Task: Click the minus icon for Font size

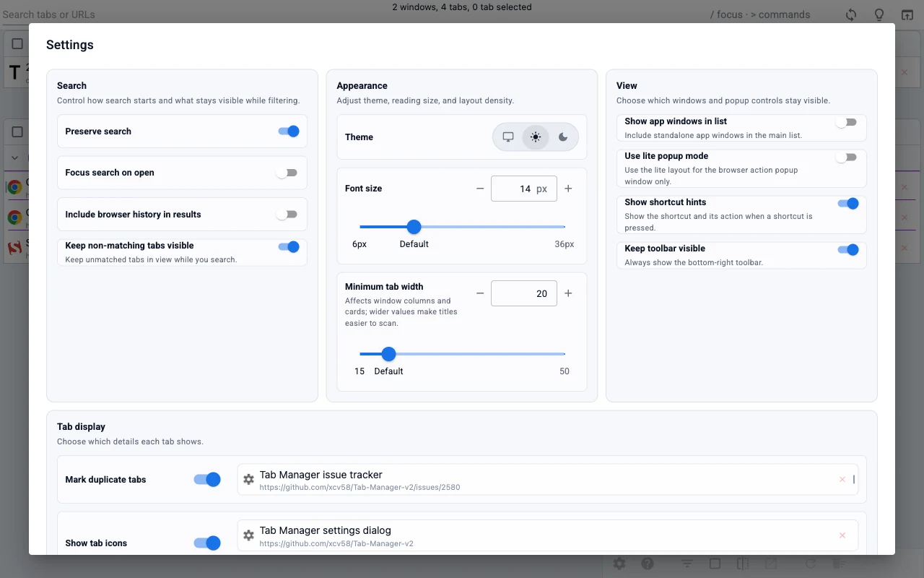Action: (480, 189)
